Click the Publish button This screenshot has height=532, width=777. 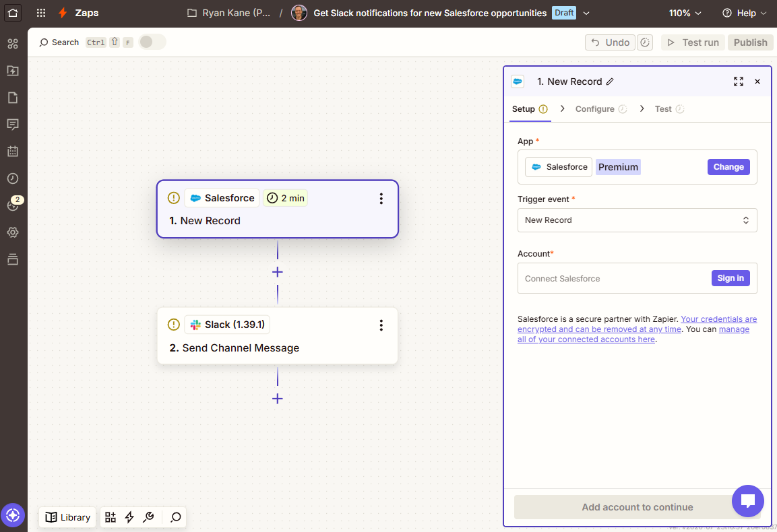750,42
